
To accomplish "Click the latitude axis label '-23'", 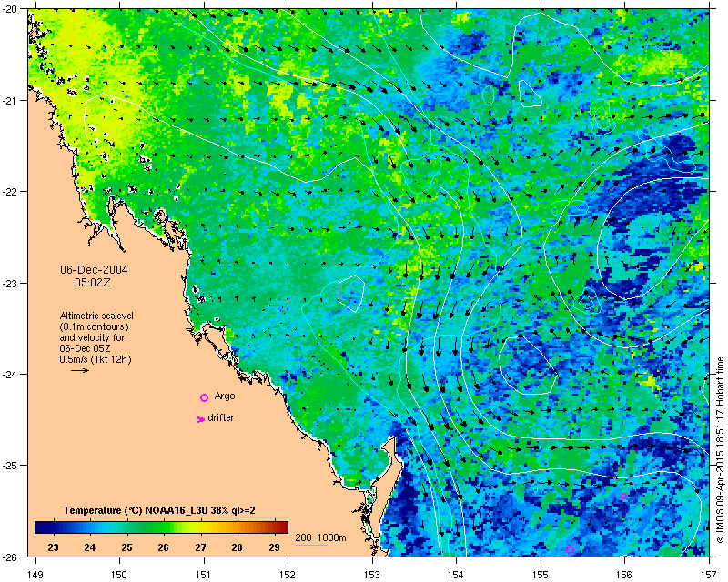I will pyautogui.click(x=9, y=283).
